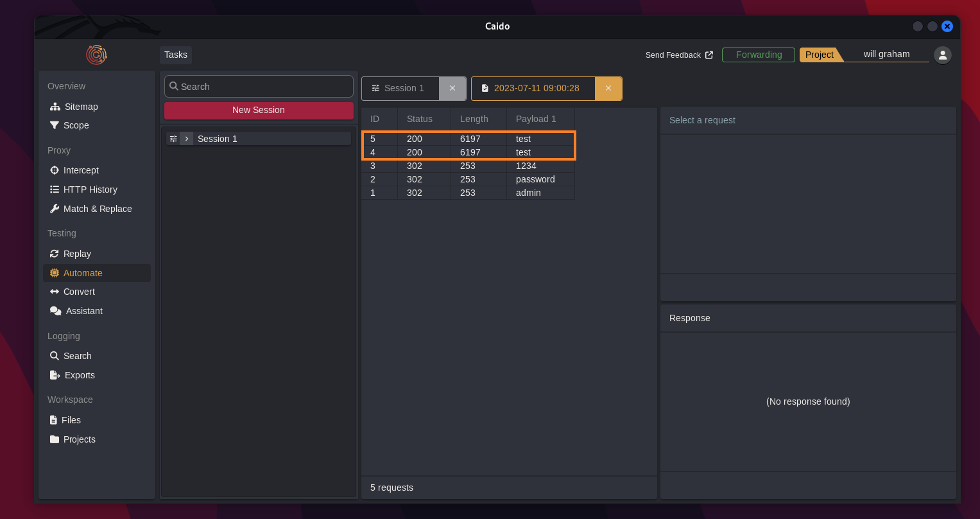Viewport: 980px width, 519px height.
Task: Select Automate in the sidebar
Action: coord(97,273)
